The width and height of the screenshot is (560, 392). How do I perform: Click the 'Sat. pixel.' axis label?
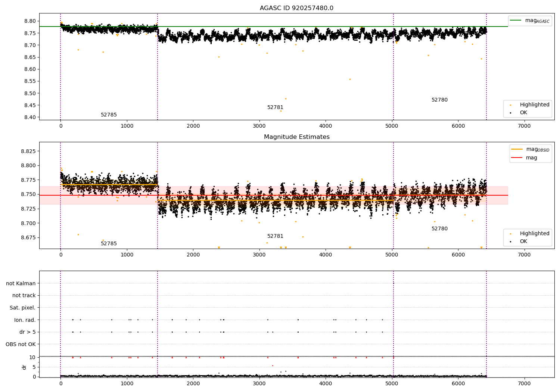click(23, 308)
